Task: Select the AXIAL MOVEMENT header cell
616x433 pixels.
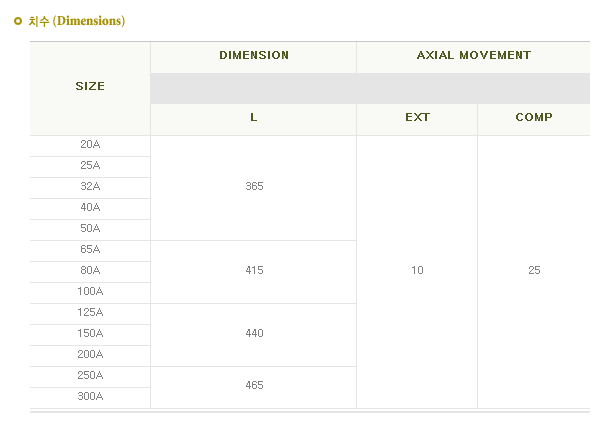Action: click(x=473, y=56)
